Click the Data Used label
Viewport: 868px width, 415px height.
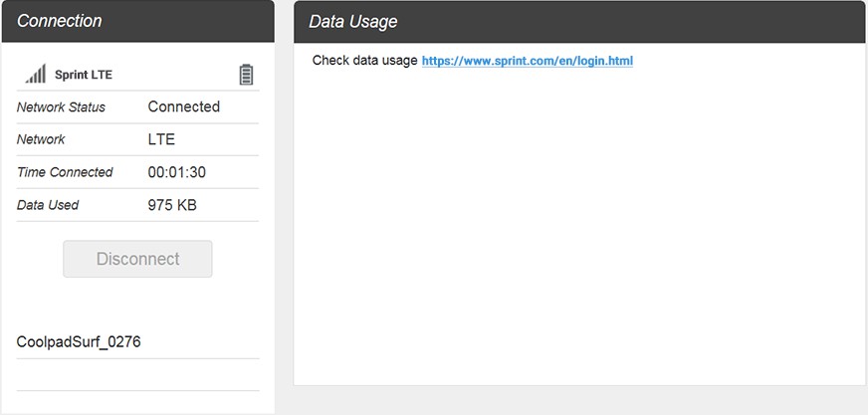[48, 205]
